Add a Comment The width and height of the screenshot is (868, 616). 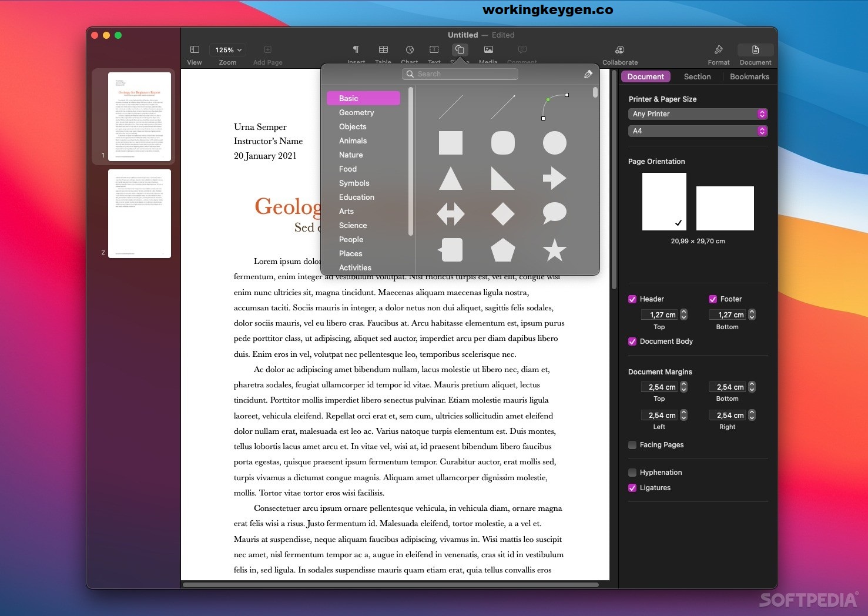tap(522, 50)
